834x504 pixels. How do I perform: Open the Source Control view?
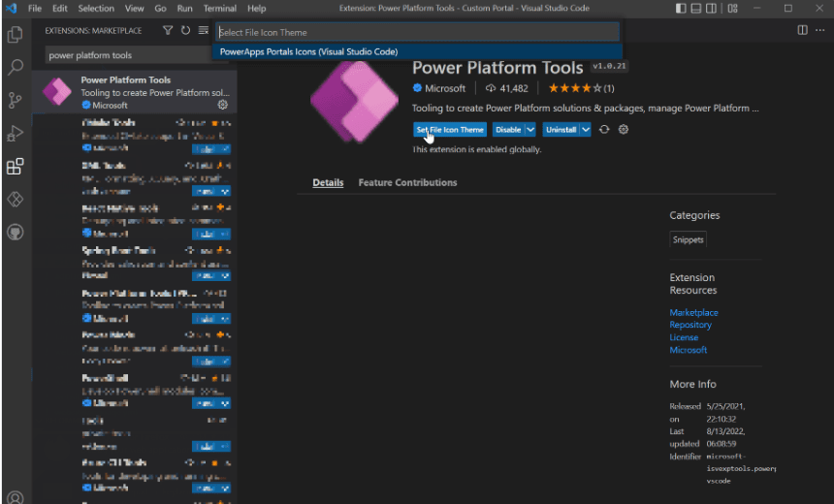coord(15,100)
